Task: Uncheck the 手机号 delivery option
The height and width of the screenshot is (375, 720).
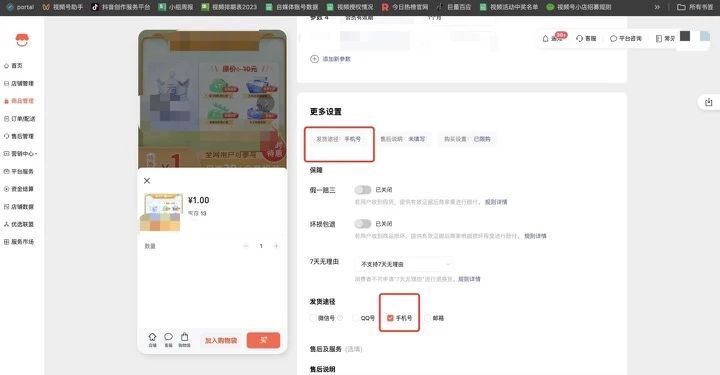Action: [390, 318]
